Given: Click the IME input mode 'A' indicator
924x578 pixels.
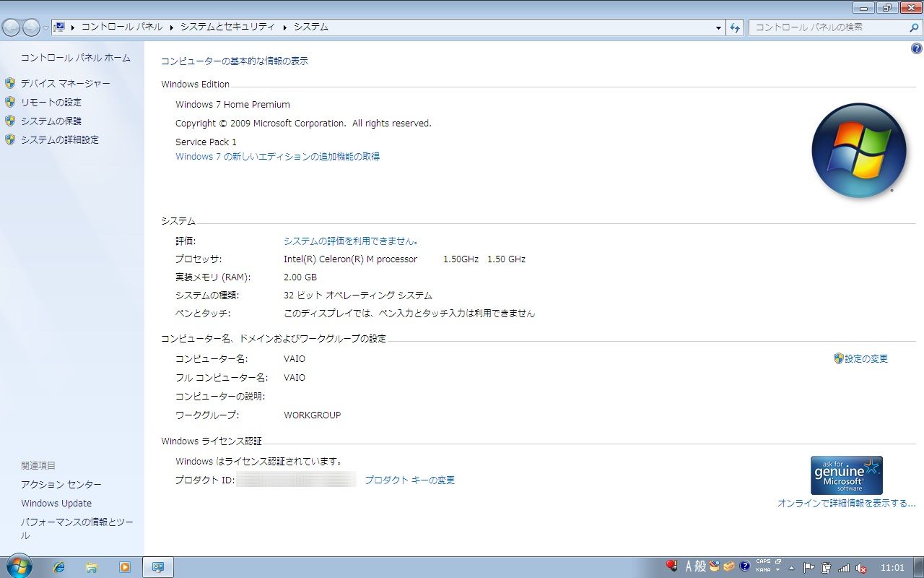Looking at the screenshot, I should coord(689,566).
